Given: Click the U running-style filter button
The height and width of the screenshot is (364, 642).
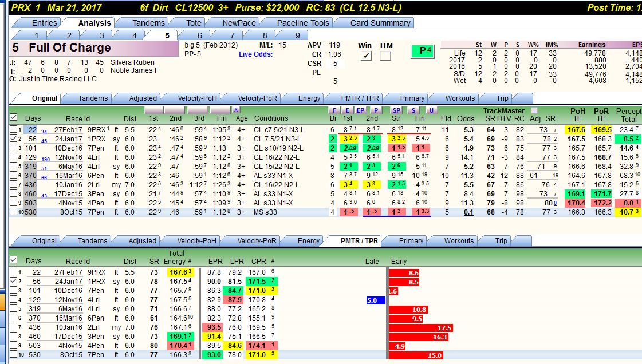Looking at the screenshot, I should (431, 110).
